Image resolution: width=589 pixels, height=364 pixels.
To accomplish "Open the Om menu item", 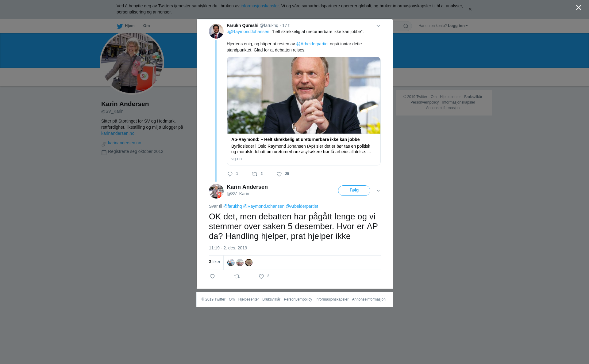I will point(147,26).
